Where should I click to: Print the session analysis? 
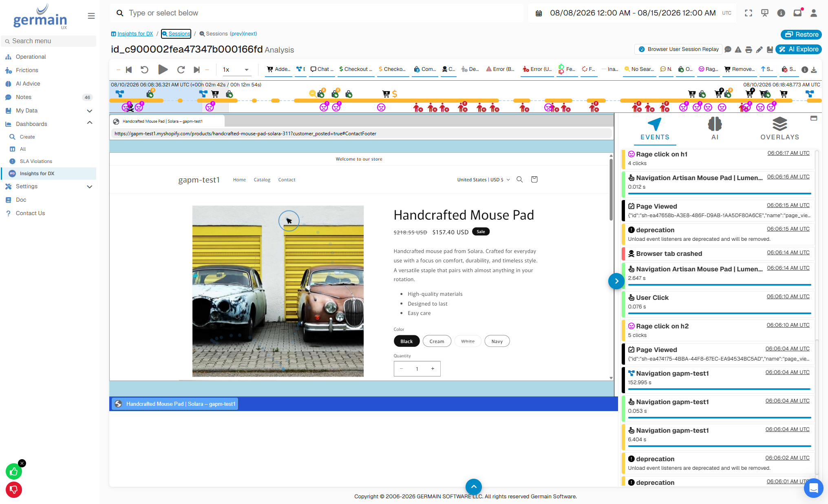(749, 49)
